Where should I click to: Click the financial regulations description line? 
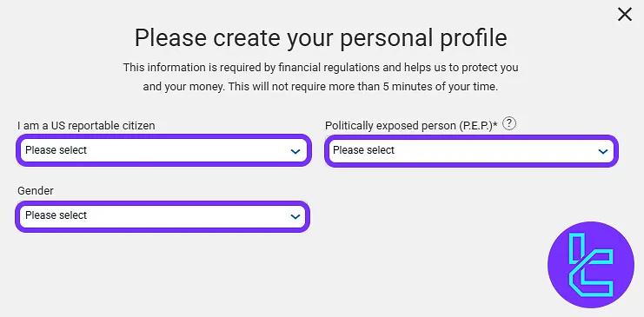[x=321, y=68]
